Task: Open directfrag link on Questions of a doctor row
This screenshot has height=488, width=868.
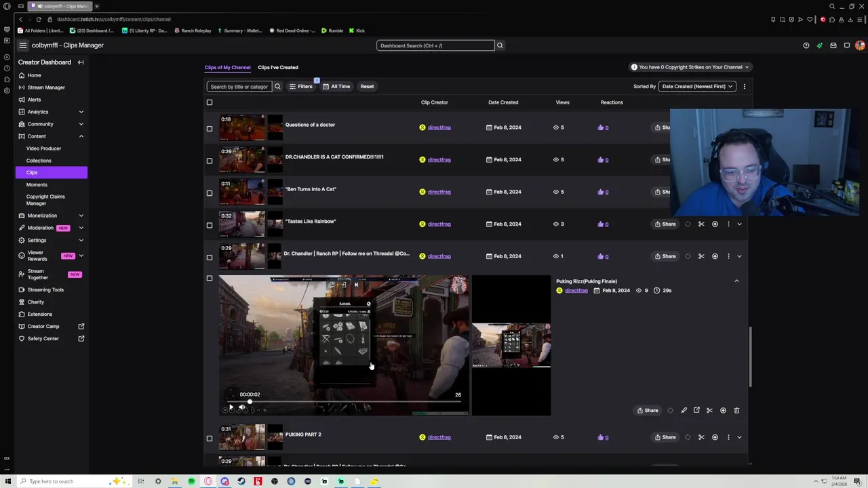Action: click(439, 127)
